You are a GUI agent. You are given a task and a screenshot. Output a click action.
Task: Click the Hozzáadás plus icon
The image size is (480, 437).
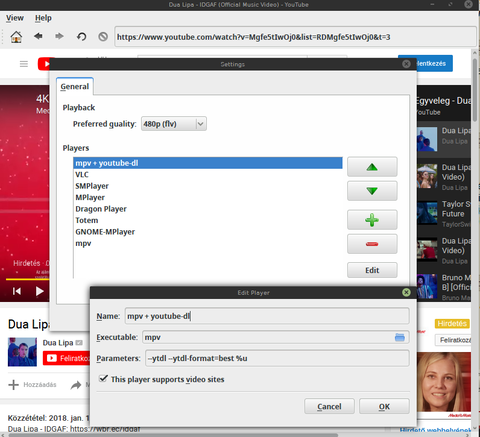click(13, 385)
